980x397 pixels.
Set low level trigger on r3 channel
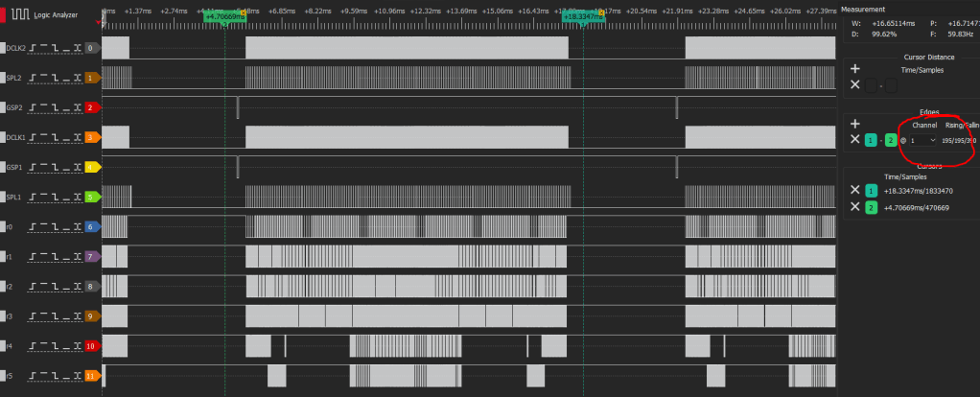[x=67, y=315]
